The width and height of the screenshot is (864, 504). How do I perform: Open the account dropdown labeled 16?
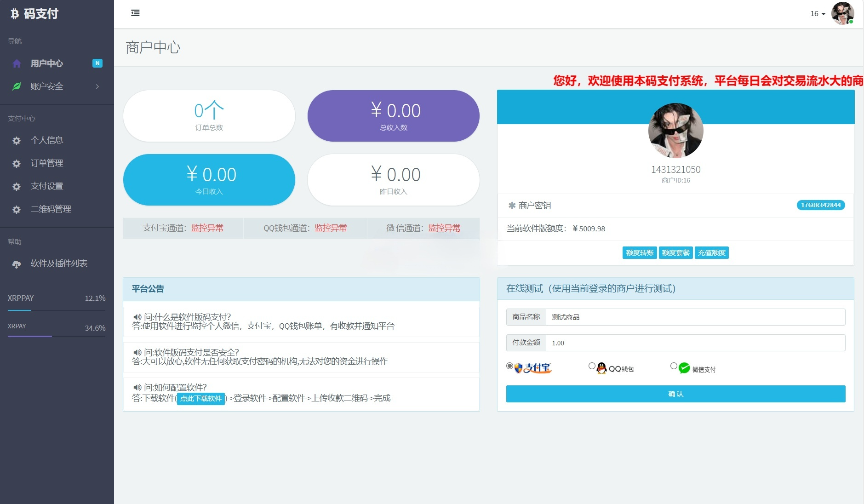coord(816,14)
